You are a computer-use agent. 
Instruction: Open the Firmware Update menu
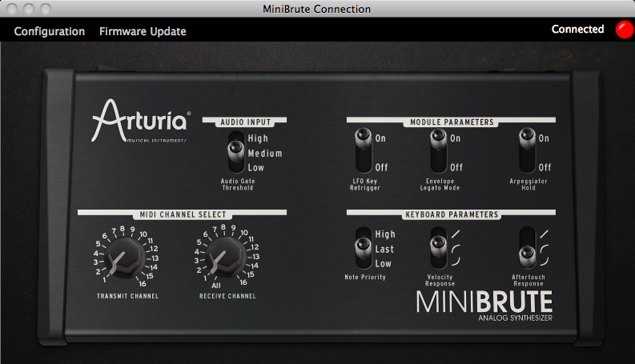coord(143,31)
